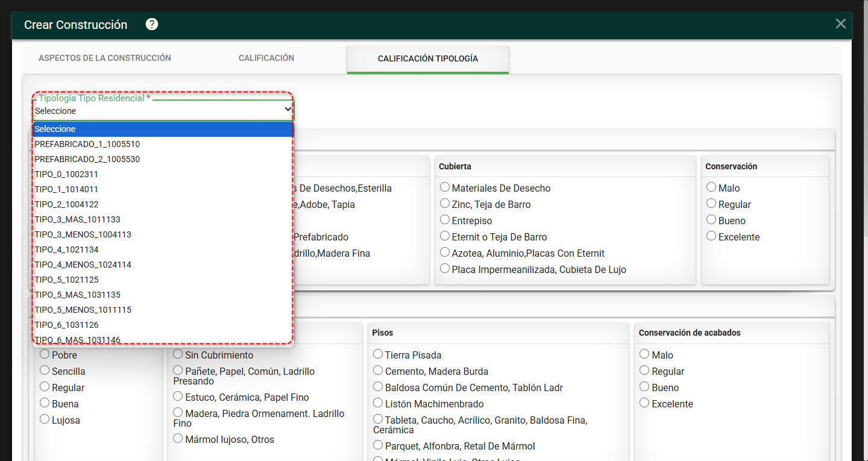Select Sin Cubrimiento radio option
This screenshot has height=461, width=868.
(x=178, y=354)
